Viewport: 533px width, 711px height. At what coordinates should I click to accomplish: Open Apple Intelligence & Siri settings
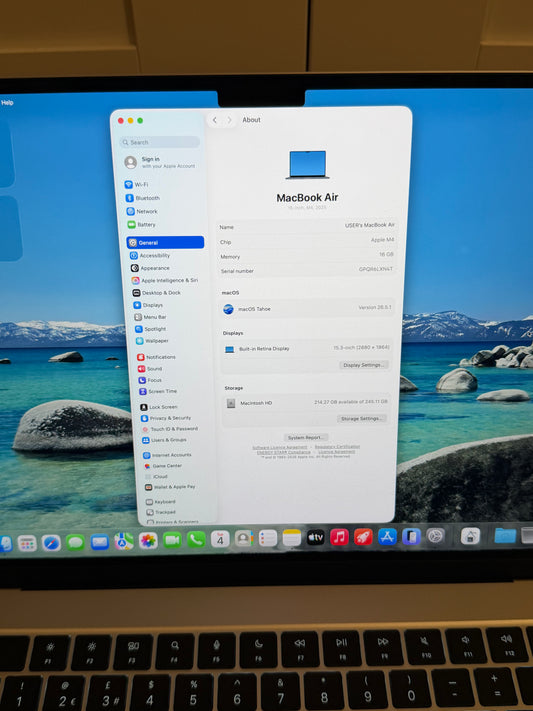click(x=165, y=280)
